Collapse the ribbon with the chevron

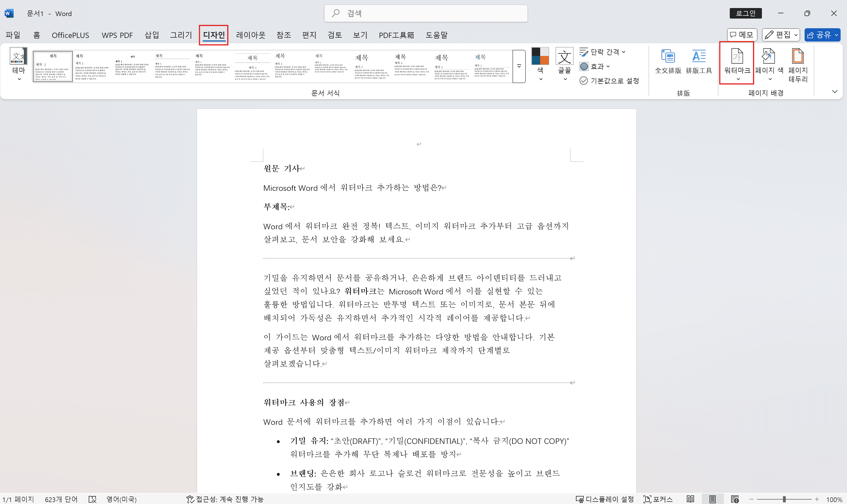[835, 91]
